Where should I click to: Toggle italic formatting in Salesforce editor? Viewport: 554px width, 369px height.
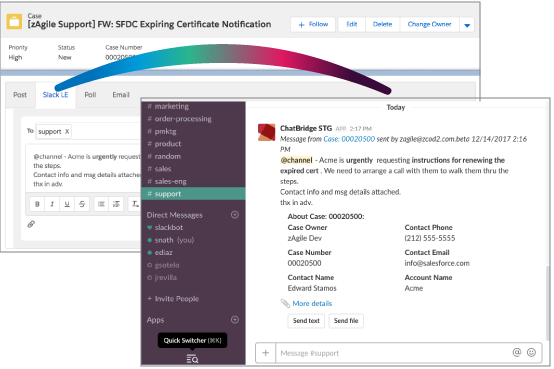coord(52,204)
